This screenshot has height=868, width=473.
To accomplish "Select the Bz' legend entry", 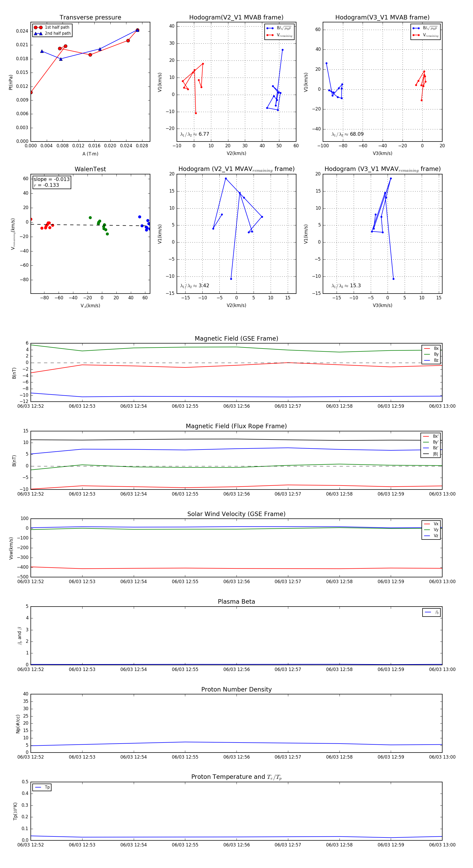I will tap(431, 448).
